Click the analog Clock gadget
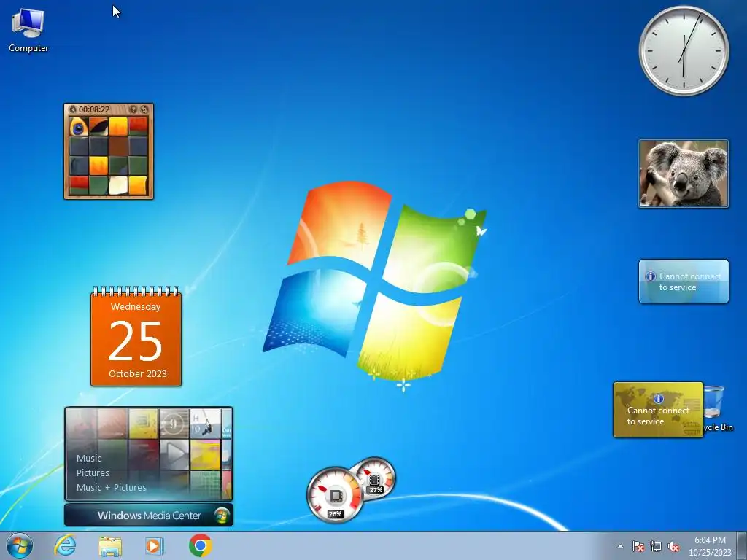The height and width of the screenshot is (560, 747). coord(684,50)
